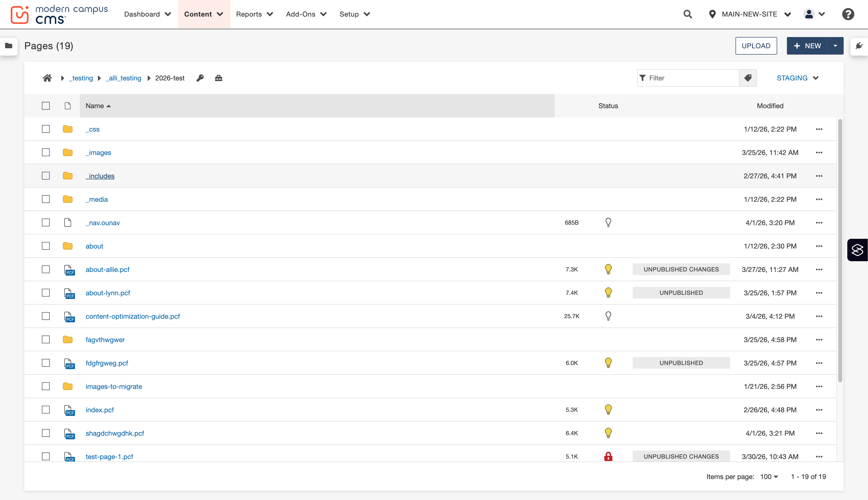The image size is (868, 500).
Task: Open the STAGING server dropdown
Action: [798, 78]
